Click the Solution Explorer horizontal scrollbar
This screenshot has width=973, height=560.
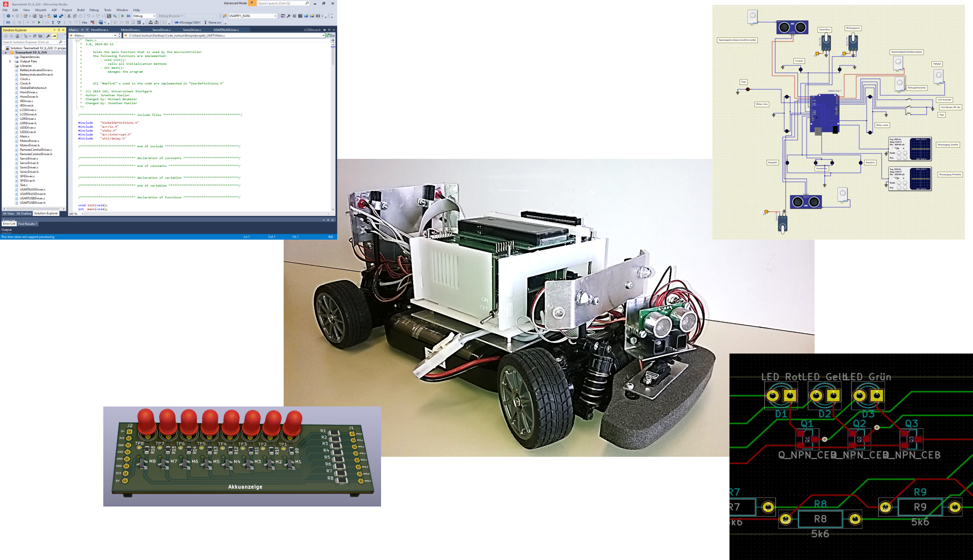click(x=34, y=209)
